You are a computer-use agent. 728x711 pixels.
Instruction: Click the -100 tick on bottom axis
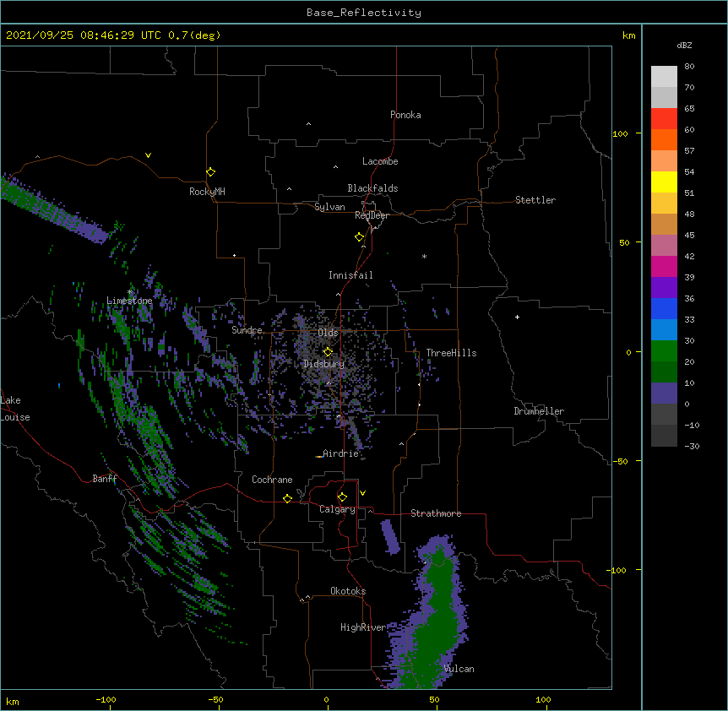point(106,699)
